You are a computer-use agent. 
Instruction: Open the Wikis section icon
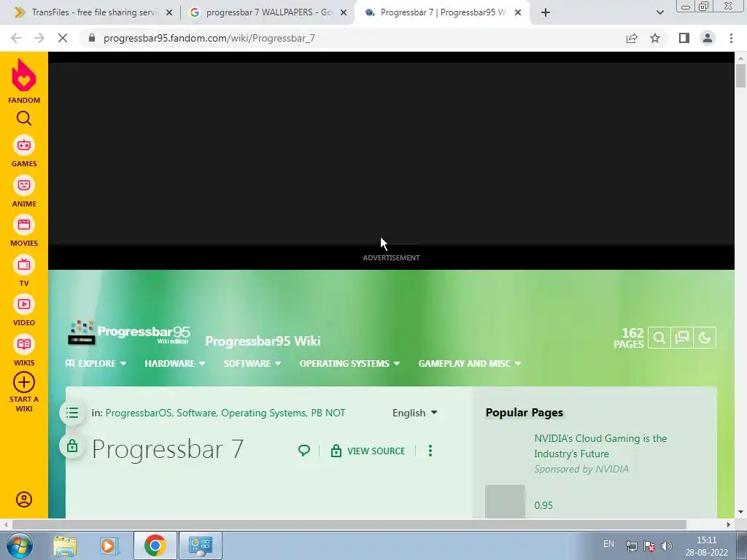click(x=24, y=344)
